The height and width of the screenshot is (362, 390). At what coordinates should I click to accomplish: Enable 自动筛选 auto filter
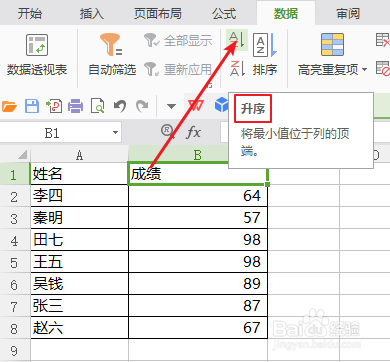point(112,55)
